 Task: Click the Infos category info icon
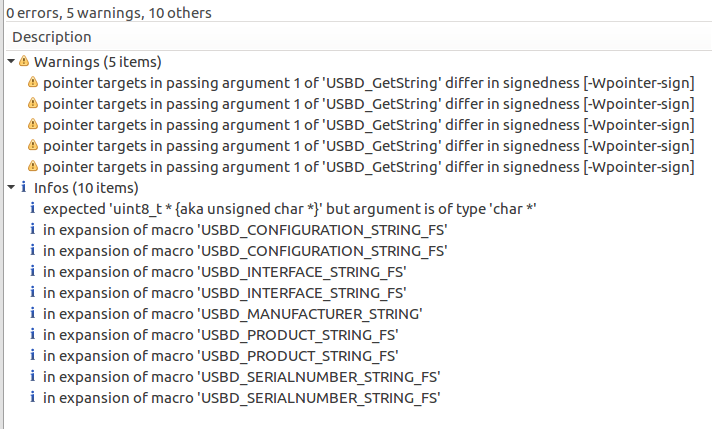tap(24, 188)
